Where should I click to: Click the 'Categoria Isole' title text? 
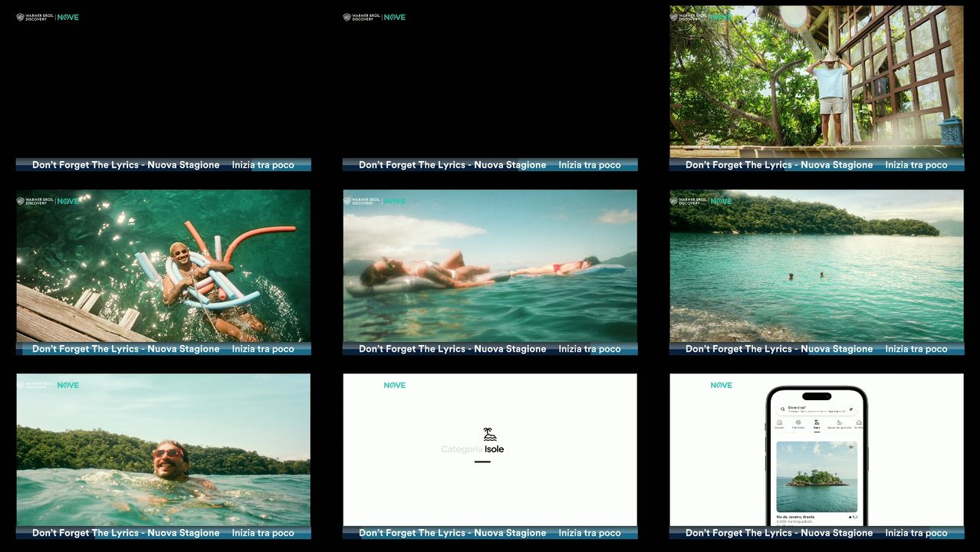tap(472, 449)
